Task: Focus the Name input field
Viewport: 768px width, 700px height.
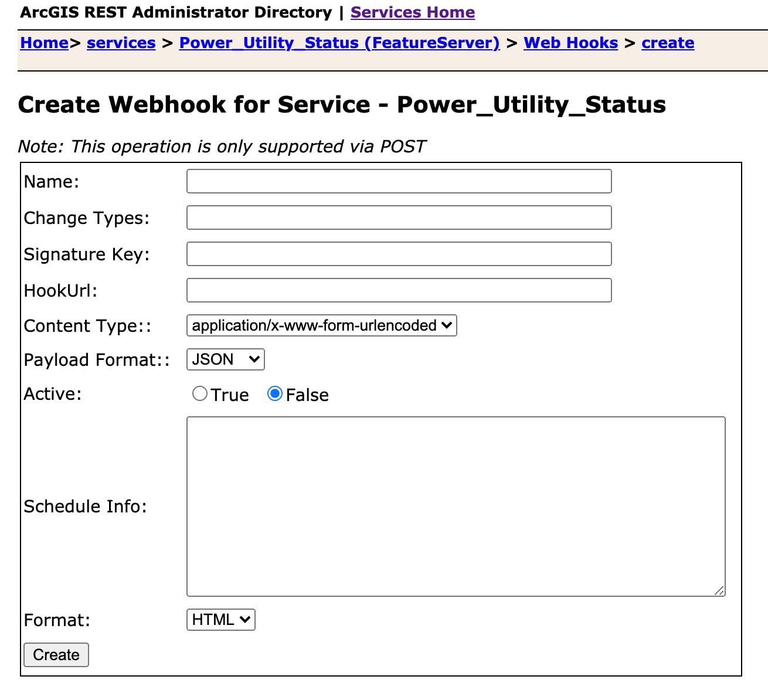Action: tap(399, 181)
